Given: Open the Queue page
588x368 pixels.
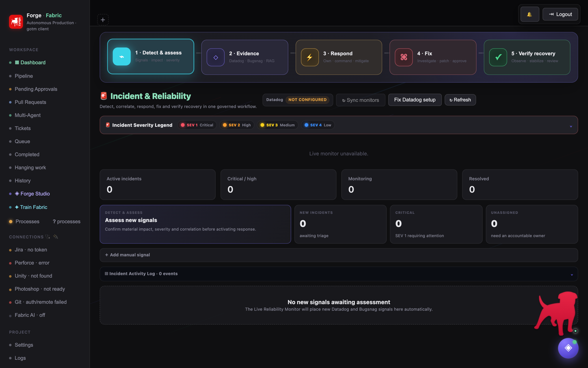Looking at the screenshot, I should pyautogui.click(x=22, y=141).
